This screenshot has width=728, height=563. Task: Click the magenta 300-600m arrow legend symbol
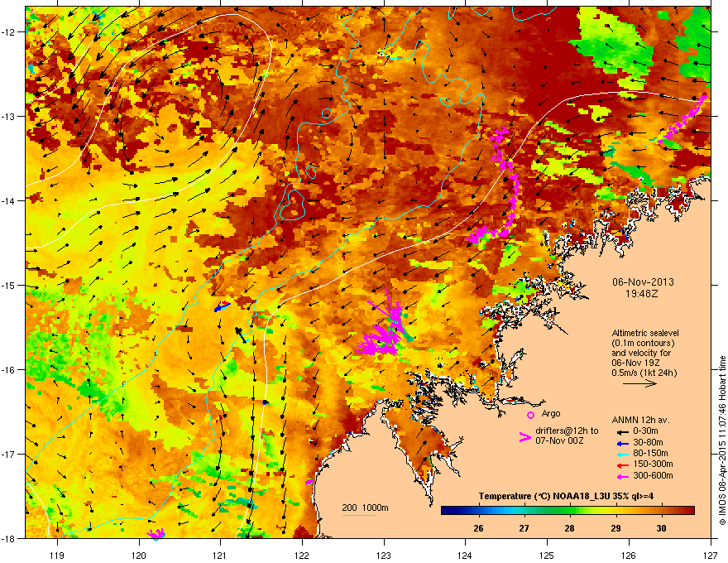click(622, 477)
